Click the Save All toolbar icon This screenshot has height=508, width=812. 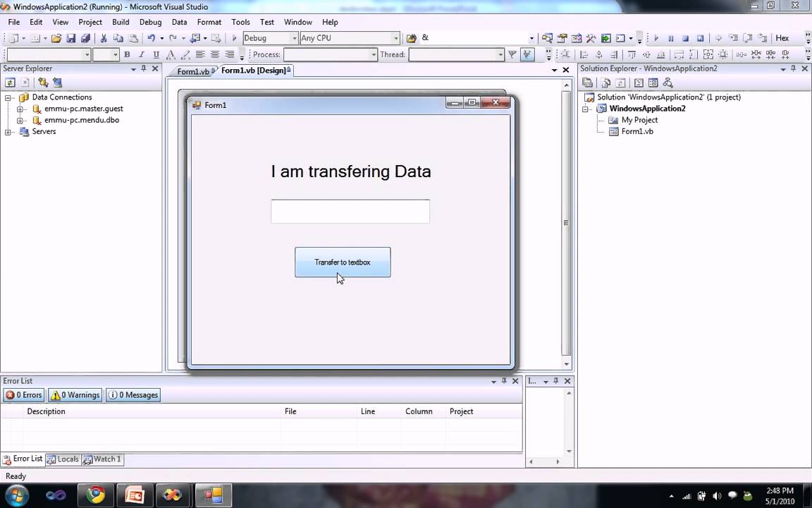85,38
